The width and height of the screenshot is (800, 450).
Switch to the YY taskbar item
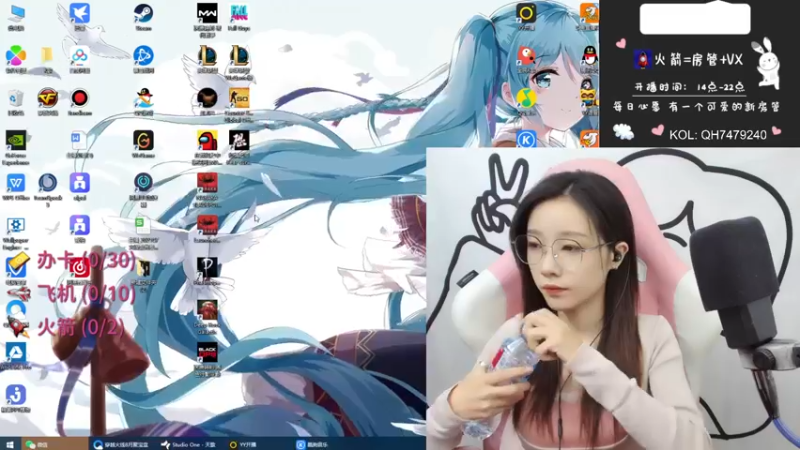click(x=244, y=444)
